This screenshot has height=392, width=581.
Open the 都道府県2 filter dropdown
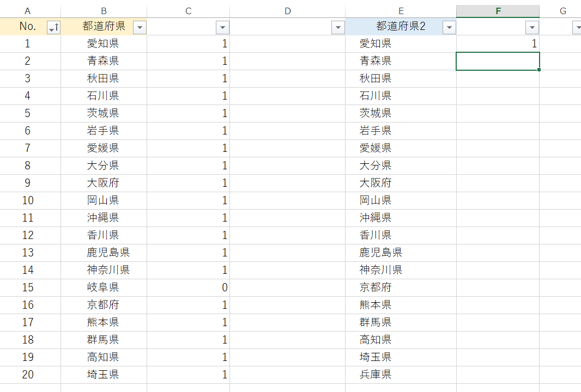450,27
